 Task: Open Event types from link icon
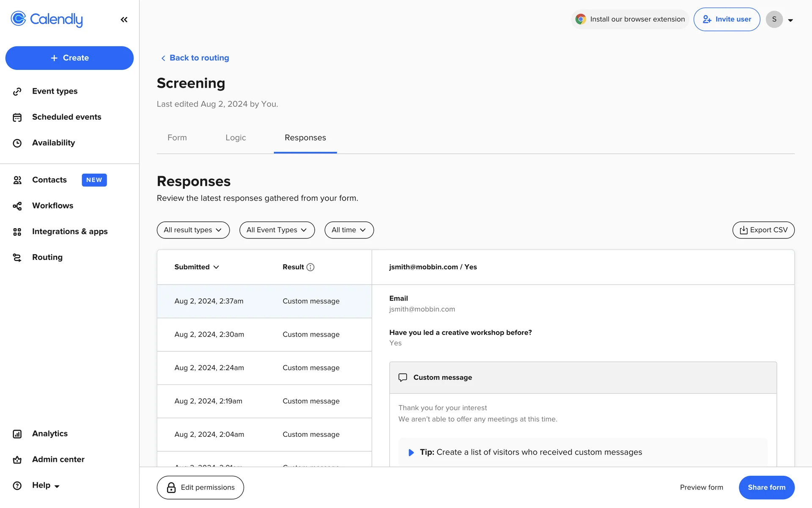pyautogui.click(x=17, y=91)
